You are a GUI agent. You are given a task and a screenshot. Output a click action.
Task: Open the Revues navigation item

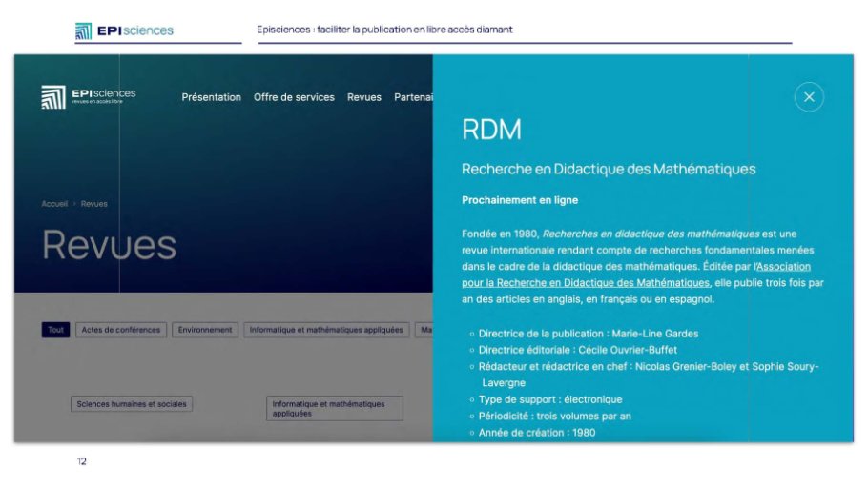point(364,97)
